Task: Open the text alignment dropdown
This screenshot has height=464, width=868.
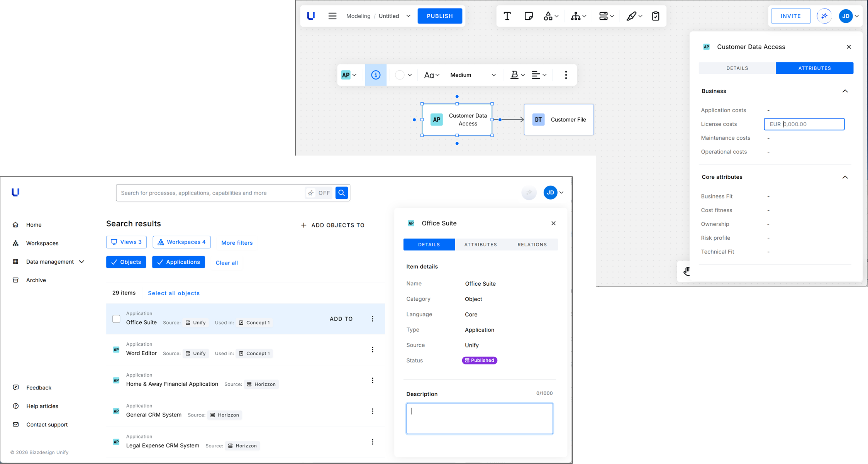Action: click(539, 75)
